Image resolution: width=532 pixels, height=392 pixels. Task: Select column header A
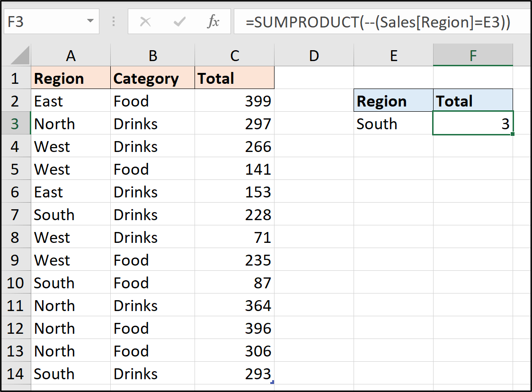[71, 55]
